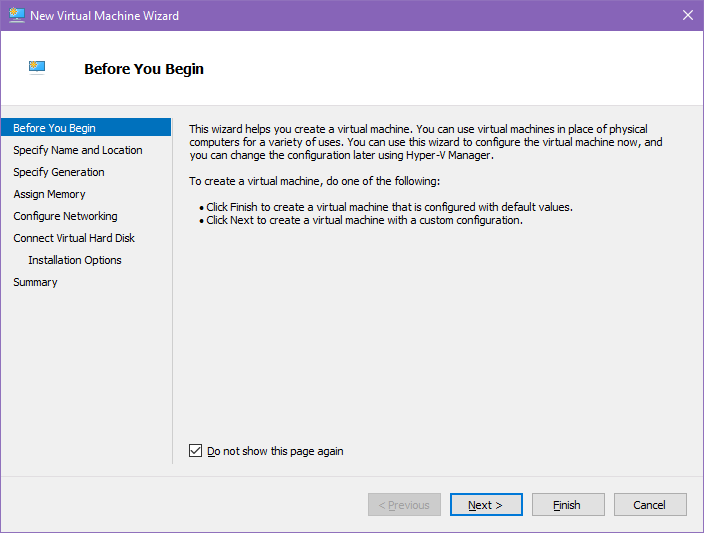Click the bullet text 'Click Next to create a virtual machine'
This screenshot has width=704, height=533.
pos(364,220)
